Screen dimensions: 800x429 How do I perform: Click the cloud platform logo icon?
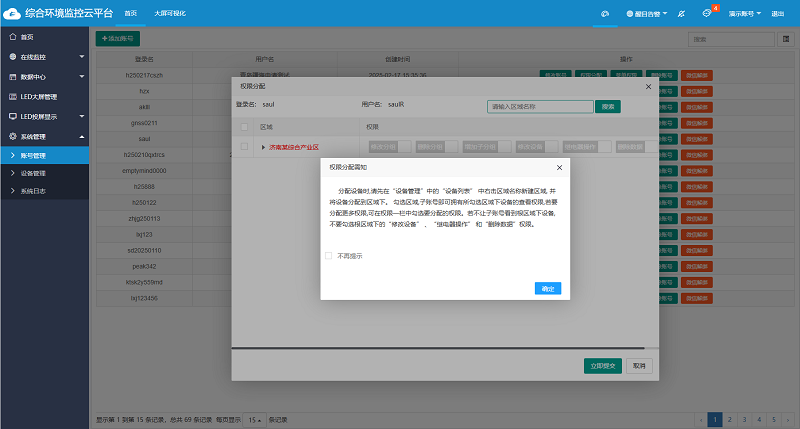click(x=12, y=14)
